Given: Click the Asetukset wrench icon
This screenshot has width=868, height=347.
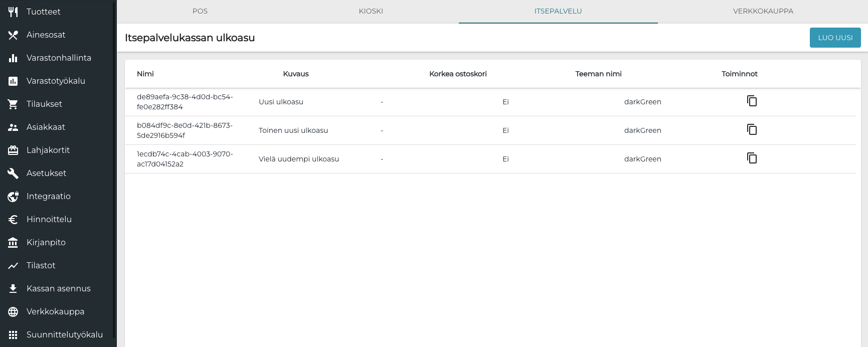Looking at the screenshot, I should tap(13, 173).
